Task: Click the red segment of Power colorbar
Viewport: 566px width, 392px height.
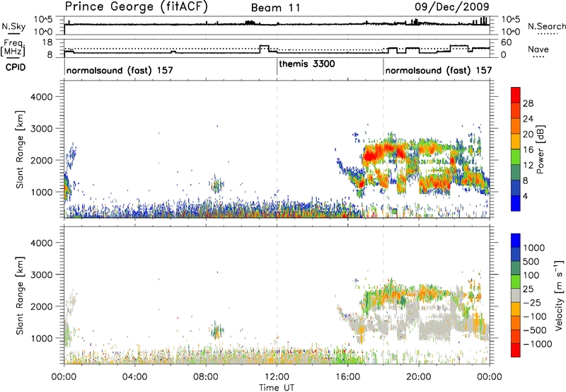Action: coord(516,95)
